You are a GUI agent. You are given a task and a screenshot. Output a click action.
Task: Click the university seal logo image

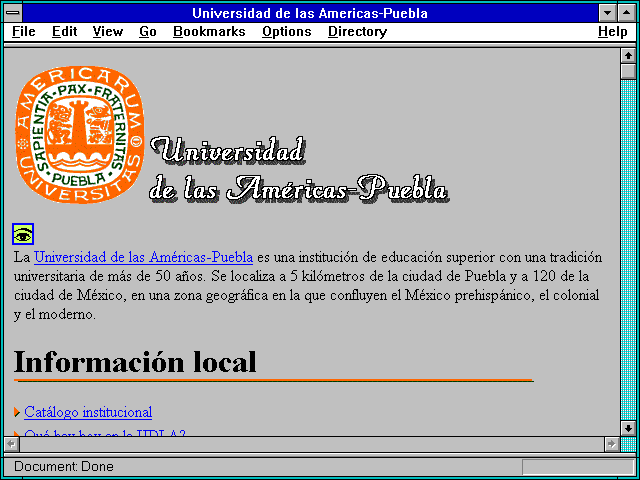coord(80,134)
